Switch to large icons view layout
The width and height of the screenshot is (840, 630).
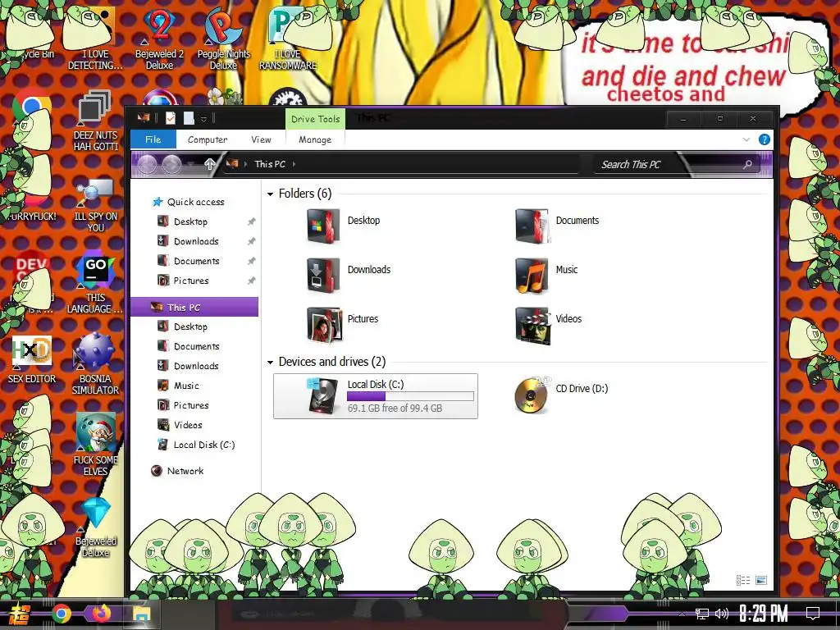(760, 580)
